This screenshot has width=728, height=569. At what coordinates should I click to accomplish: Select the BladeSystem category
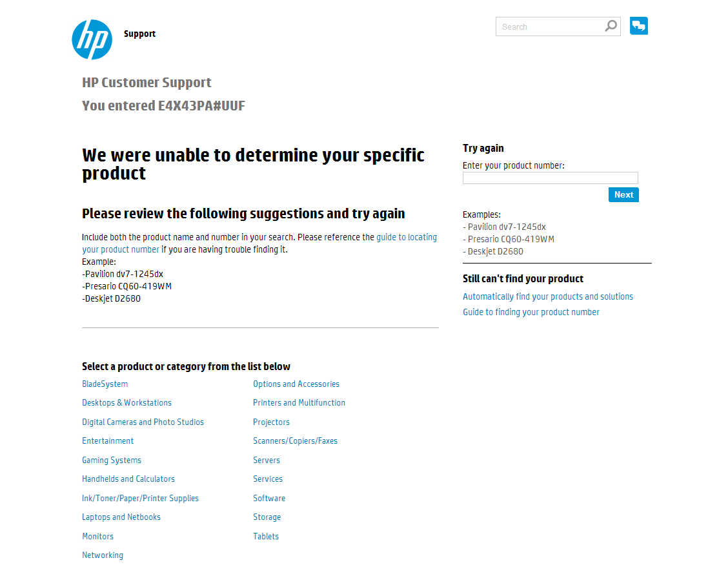pos(105,384)
